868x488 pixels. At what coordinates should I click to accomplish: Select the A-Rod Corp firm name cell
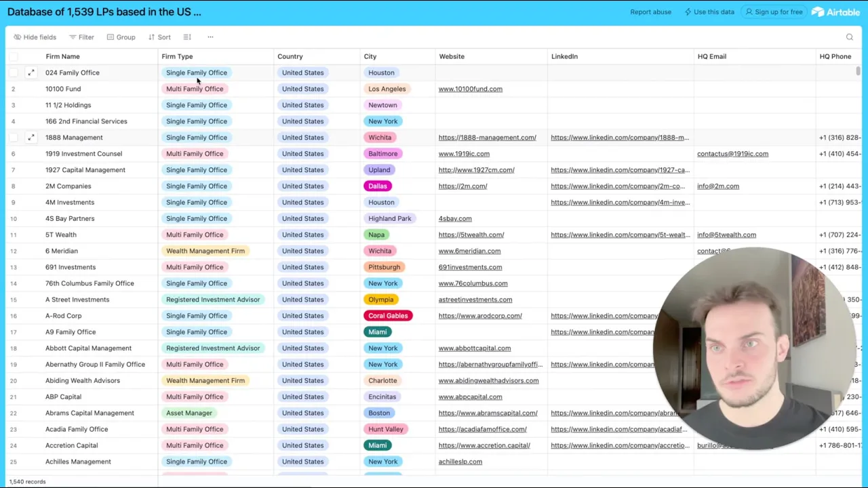(x=63, y=316)
